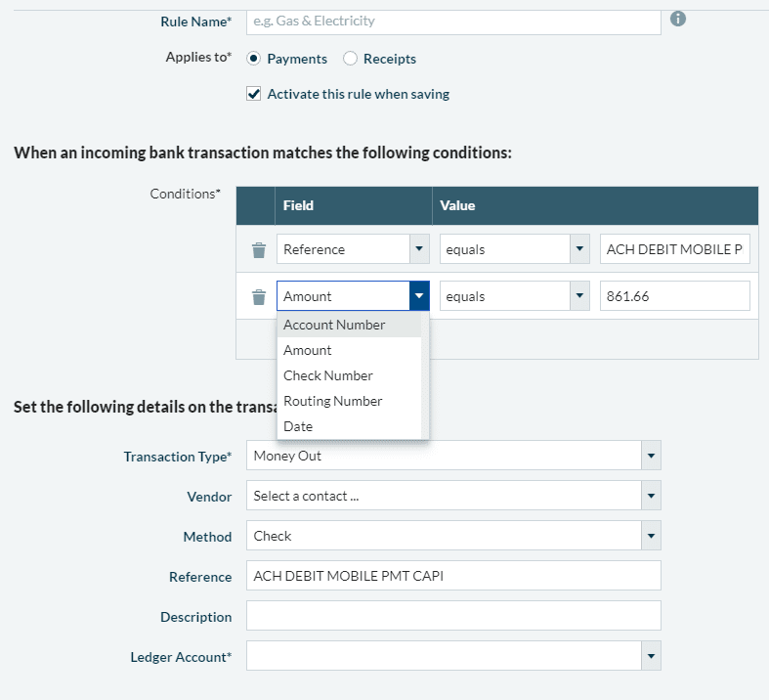Select the Payments radio button

click(253, 59)
